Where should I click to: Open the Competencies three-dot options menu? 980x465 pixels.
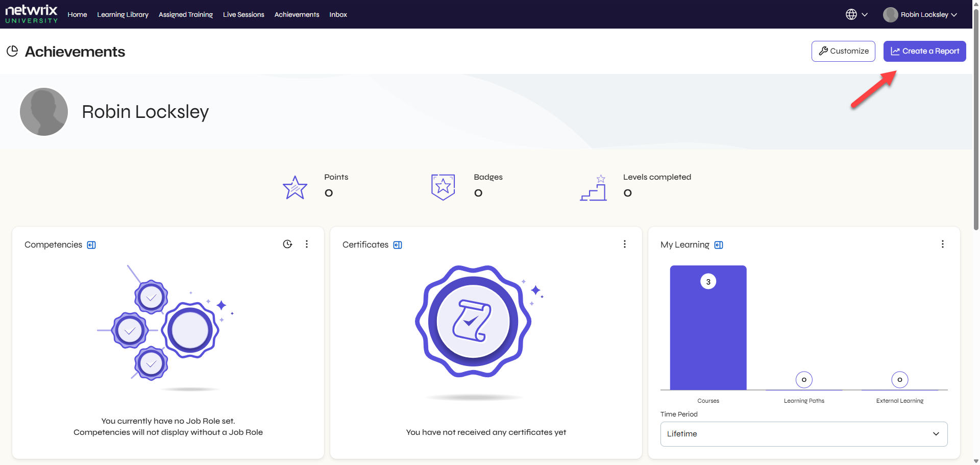coord(307,244)
